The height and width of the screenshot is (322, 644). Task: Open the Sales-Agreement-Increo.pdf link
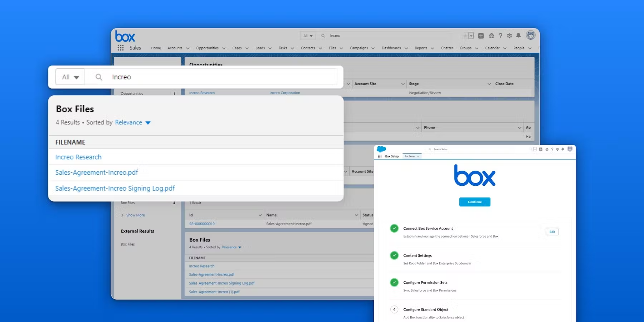pyautogui.click(x=96, y=172)
